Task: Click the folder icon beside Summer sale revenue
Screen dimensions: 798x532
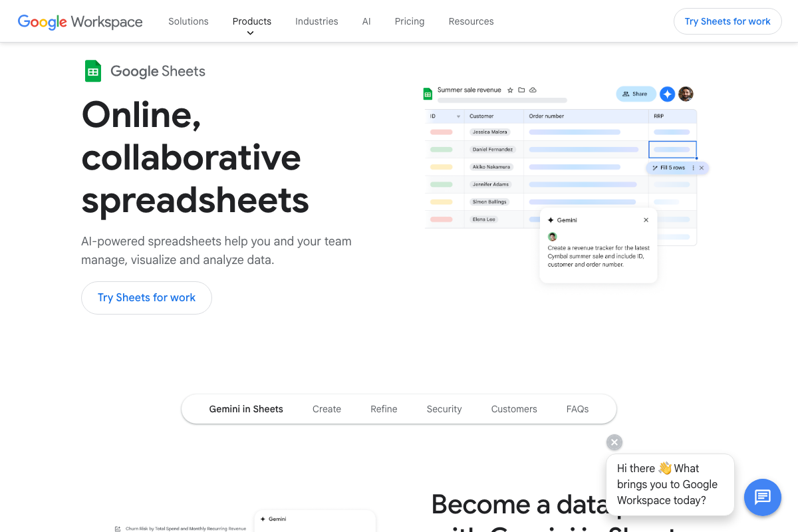Action: click(x=521, y=90)
